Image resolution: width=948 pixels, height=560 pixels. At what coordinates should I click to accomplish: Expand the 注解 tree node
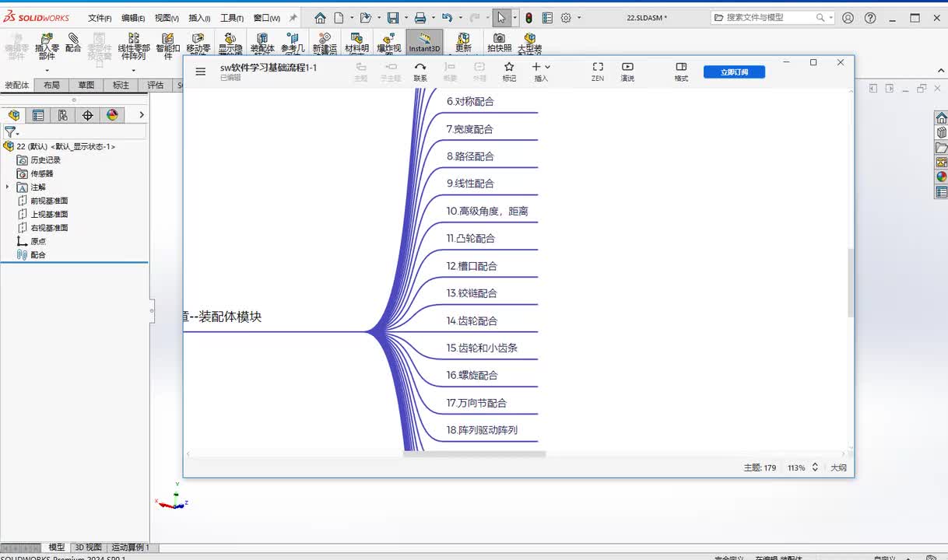(x=8, y=187)
